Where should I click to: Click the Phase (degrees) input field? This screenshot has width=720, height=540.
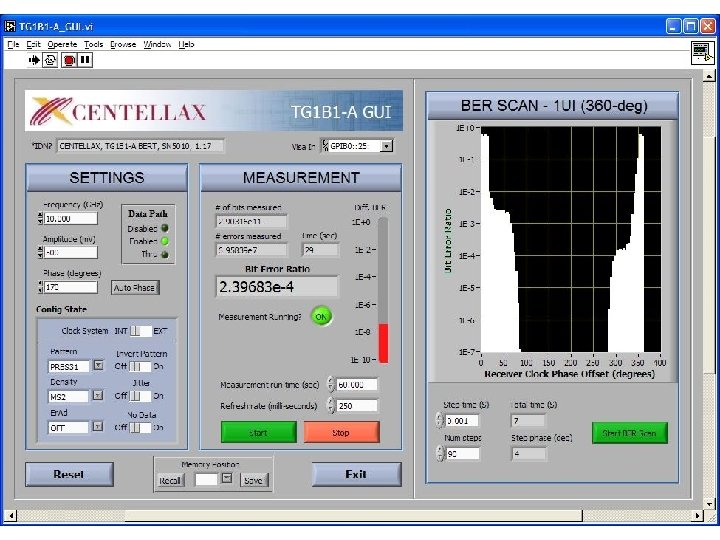pyautogui.click(x=71, y=287)
